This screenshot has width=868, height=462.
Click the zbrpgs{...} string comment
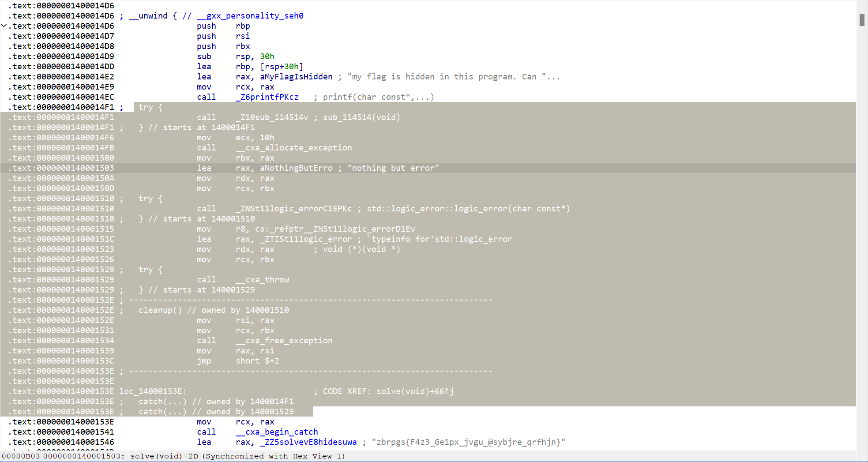coord(469,442)
